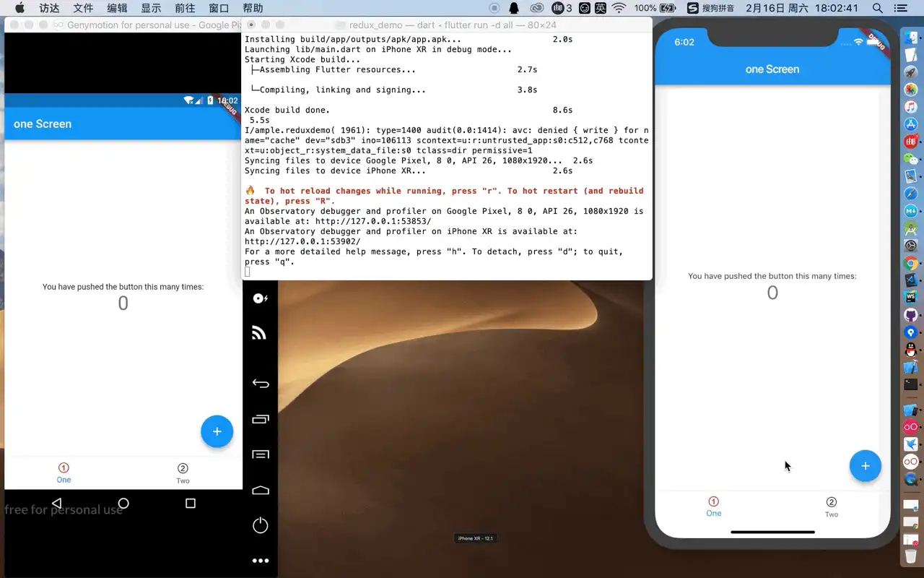
Task: Click the 'one Screen' title in iPhone simulator
Action: [772, 69]
